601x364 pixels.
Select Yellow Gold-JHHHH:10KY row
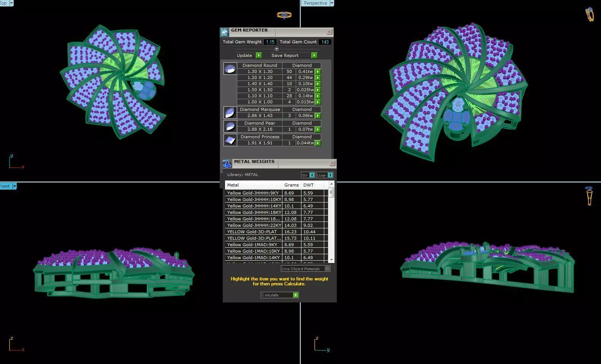click(x=276, y=199)
